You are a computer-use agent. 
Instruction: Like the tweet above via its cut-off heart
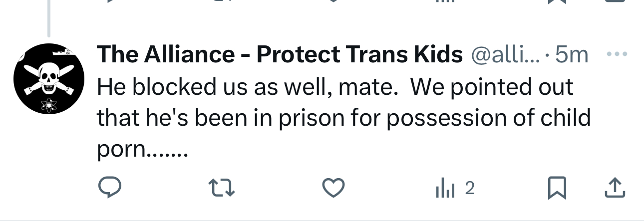333,1
